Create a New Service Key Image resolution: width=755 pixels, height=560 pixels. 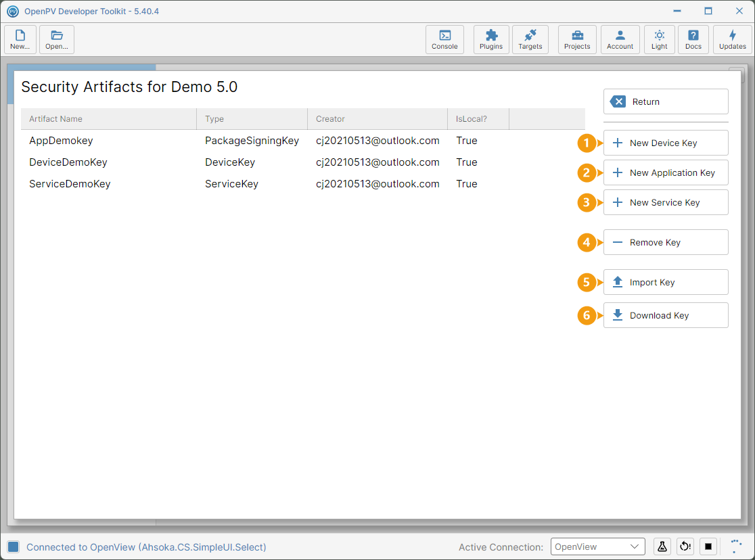click(x=666, y=203)
